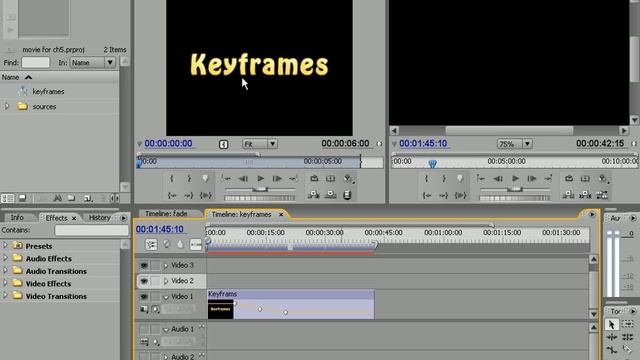Expand the Video 2 track
The image size is (640, 360).
pos(166,281)
